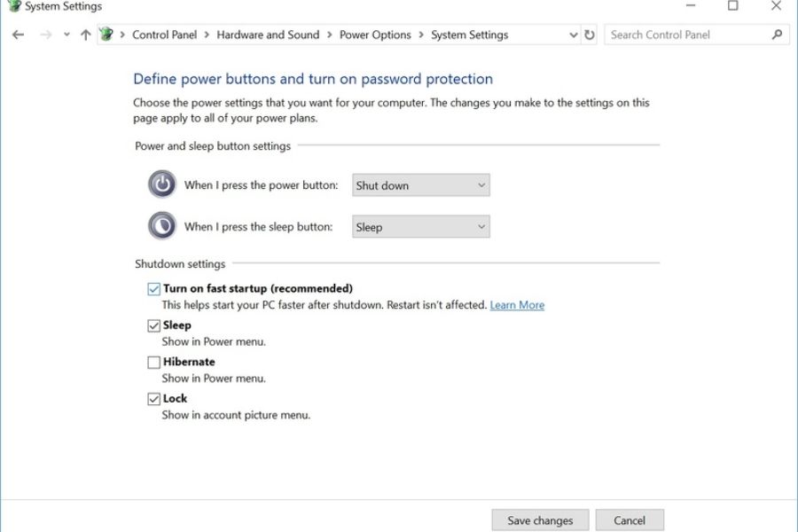Viewport: 798px width, 532px height.
Task: Click the sleep button moon icon
Action: [162, 226]
